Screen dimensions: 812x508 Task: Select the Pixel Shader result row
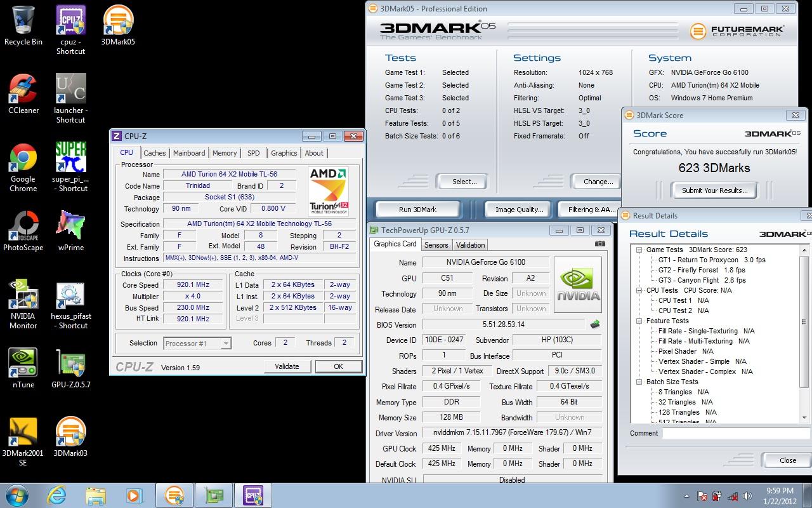click(686, 351)
